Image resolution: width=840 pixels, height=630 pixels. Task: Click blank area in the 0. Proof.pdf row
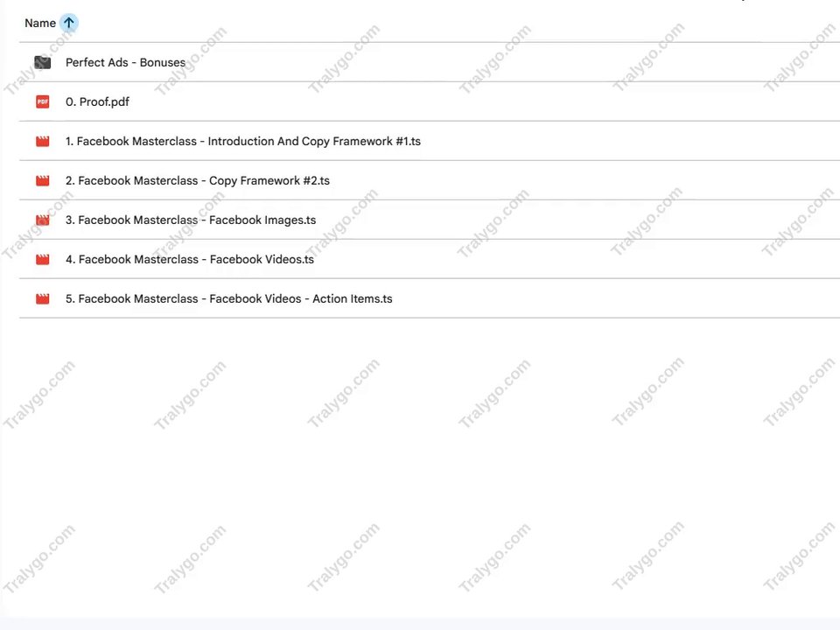point(482,101)
